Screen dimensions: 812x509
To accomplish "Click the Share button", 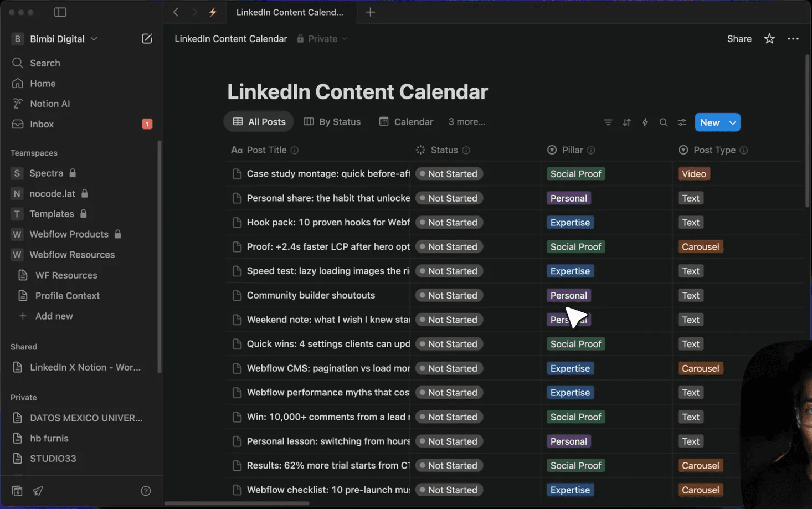I will 739,39.
